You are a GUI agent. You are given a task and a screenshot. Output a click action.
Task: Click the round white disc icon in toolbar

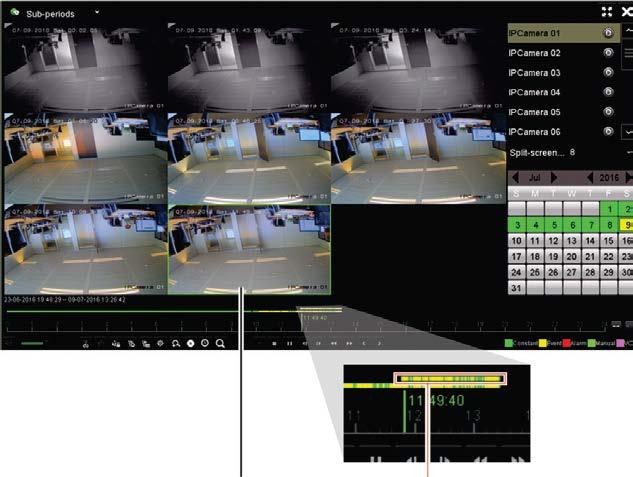(x=191, y=343)
